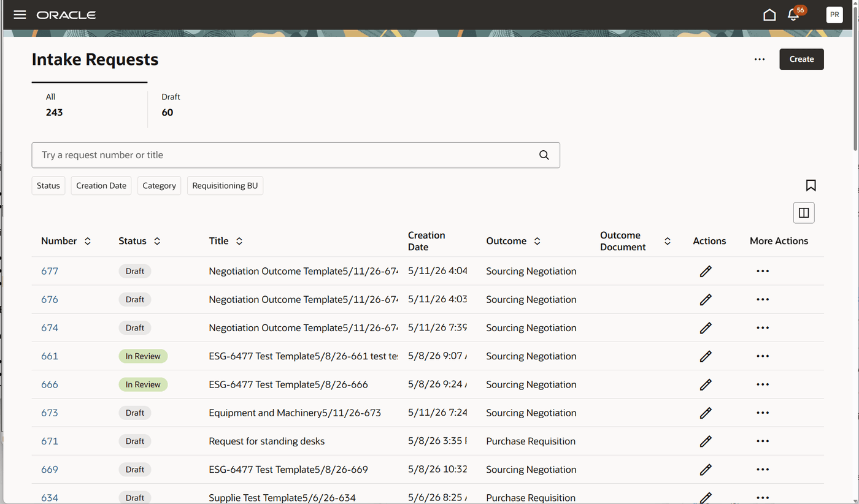Open page-level more options beside Create

[760, 59]
